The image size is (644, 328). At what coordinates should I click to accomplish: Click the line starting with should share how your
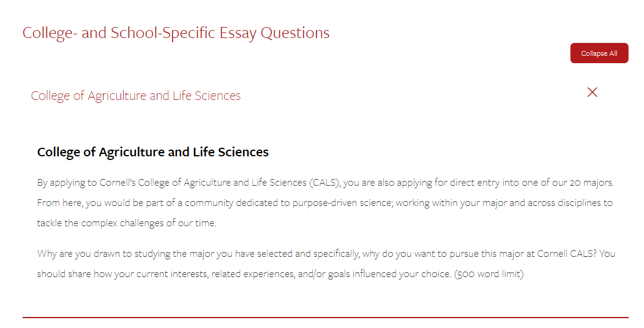pos(280,273)
